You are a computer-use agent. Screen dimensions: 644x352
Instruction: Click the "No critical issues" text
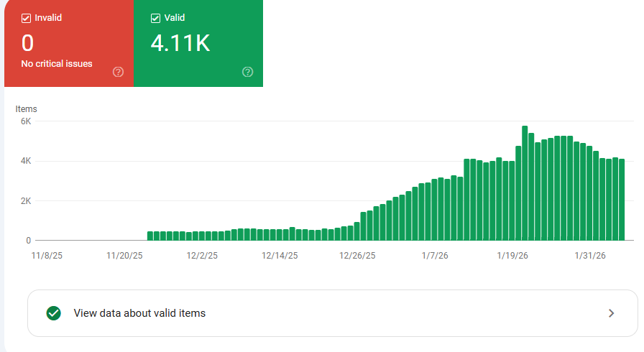point(57,64)
